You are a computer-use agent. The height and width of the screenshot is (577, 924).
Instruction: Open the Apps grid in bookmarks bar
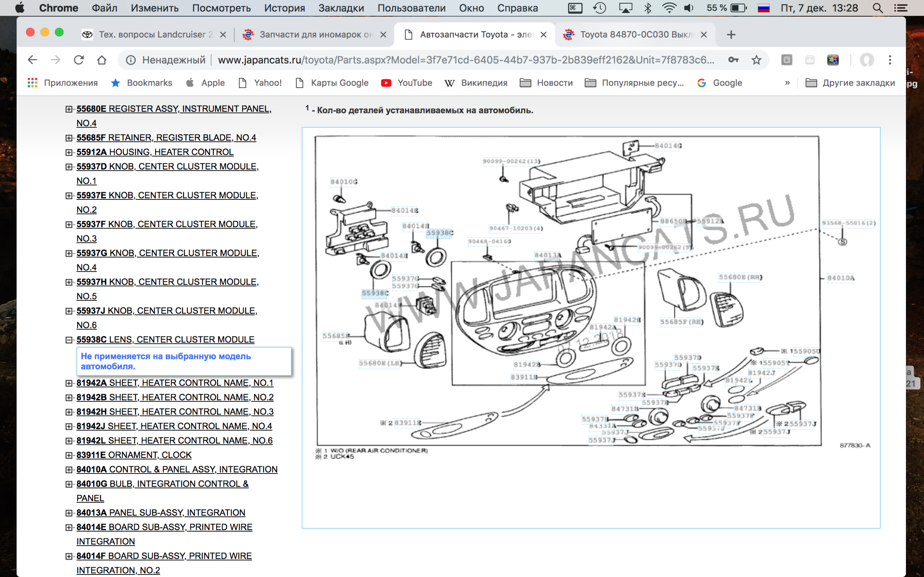[33, 83]
